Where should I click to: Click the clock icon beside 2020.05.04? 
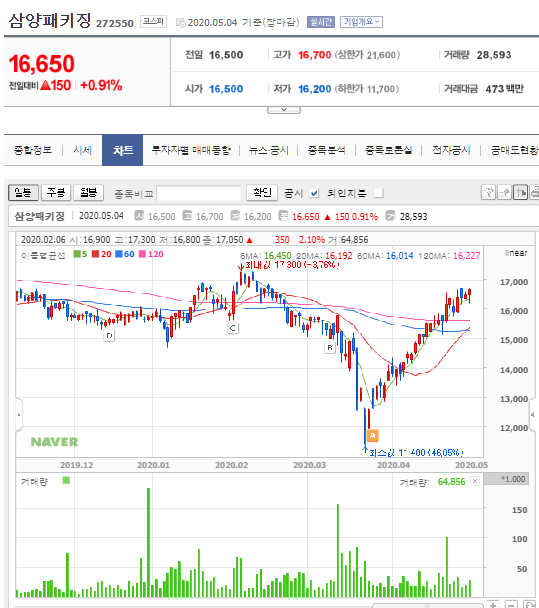(180, 23)
